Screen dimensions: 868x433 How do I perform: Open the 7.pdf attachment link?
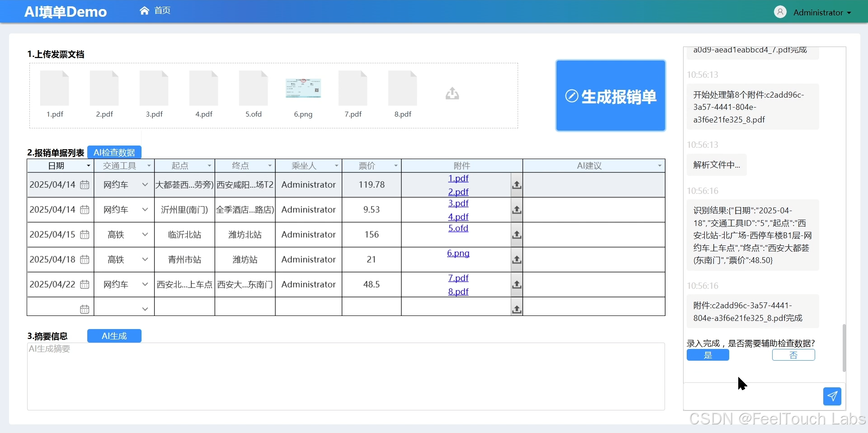point(458,278)
